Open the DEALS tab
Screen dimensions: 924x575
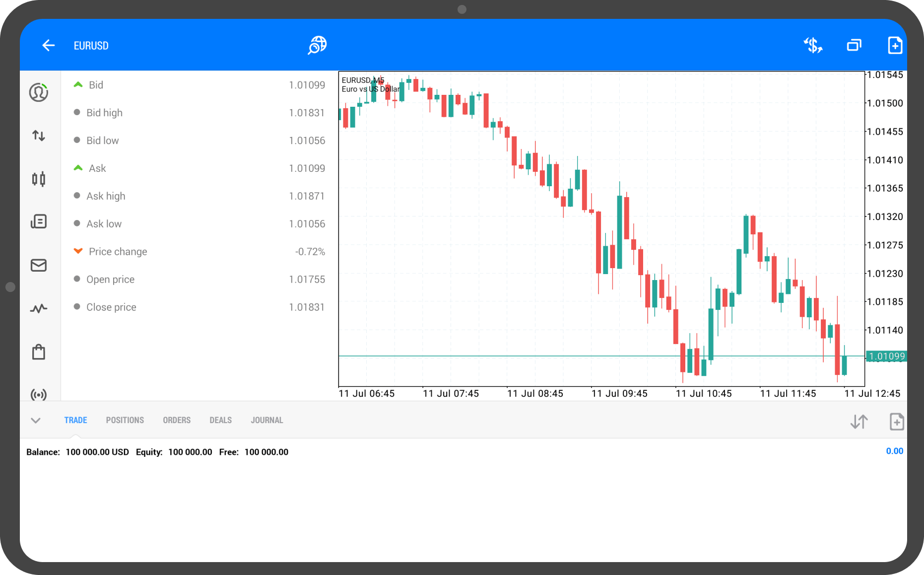220,420
